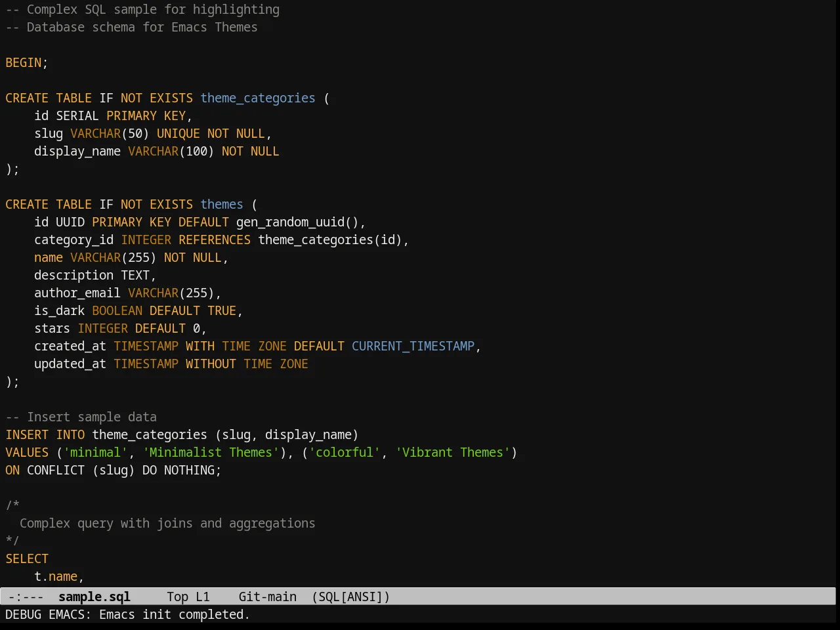
Task: Click the WITHOUT keyword on updated_at line
Action: point(211,364)
